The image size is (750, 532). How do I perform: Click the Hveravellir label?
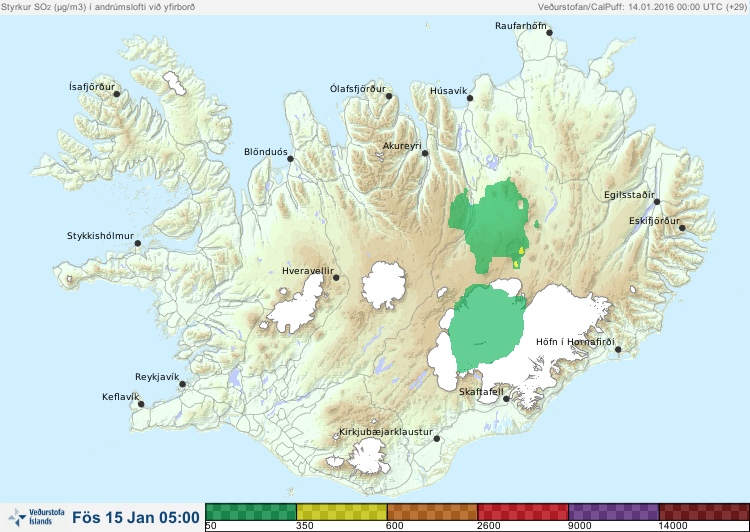coord(308,271)
